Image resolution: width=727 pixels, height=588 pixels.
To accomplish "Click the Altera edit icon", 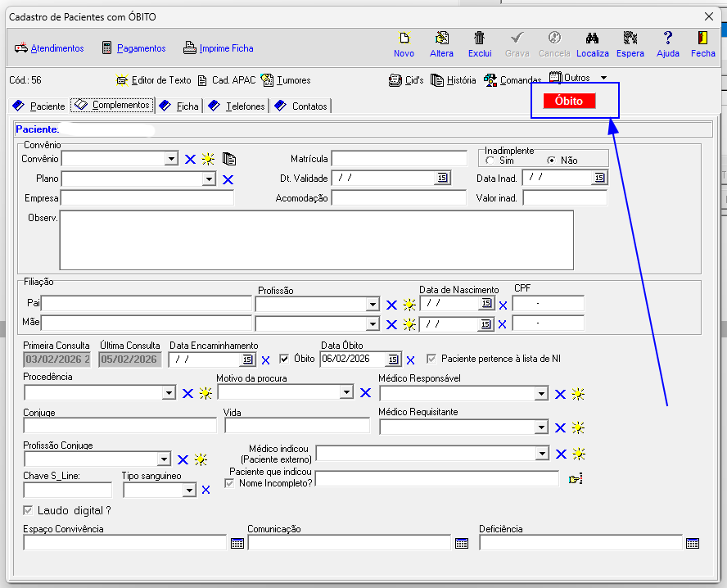I will tap(441, 38).
